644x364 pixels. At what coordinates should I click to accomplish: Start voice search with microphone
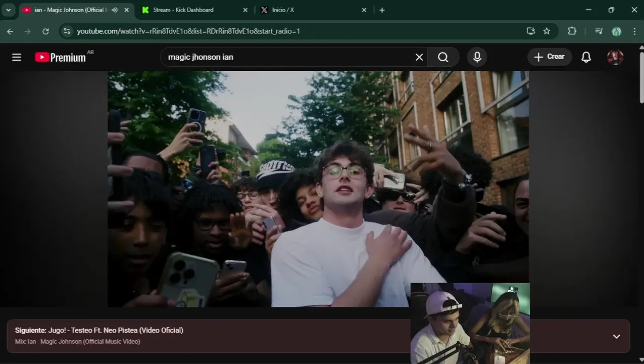[477, 57]
